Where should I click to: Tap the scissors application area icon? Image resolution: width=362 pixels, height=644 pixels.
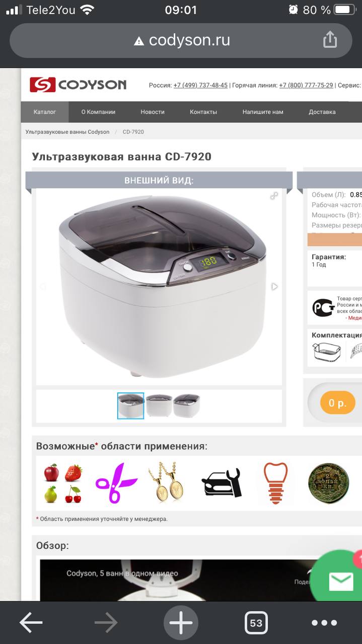pyautogui.click(x=116, y=484)
